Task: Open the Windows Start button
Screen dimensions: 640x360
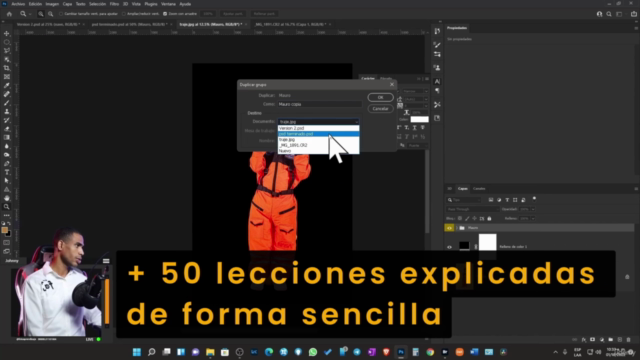Action: (x=137, y=352)
